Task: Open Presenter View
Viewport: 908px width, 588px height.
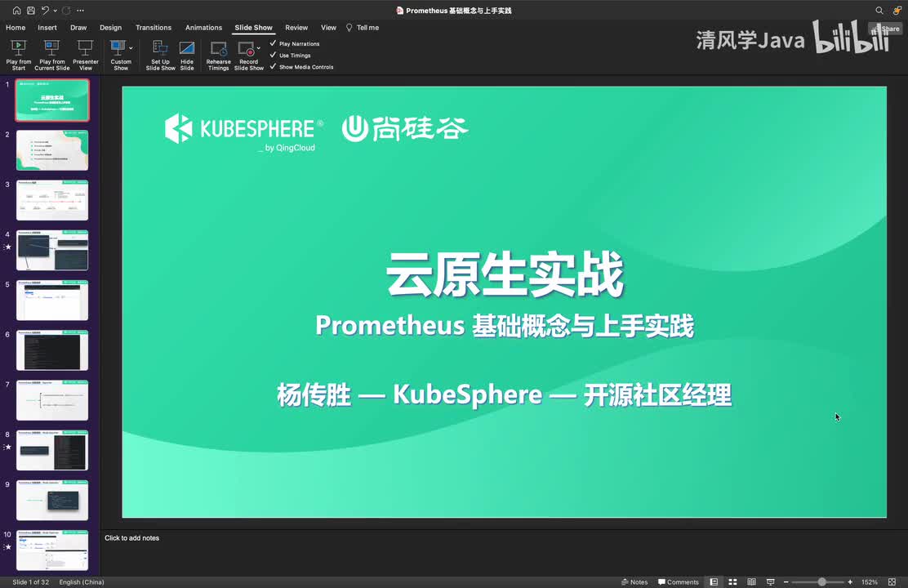Action: (85, 55)
